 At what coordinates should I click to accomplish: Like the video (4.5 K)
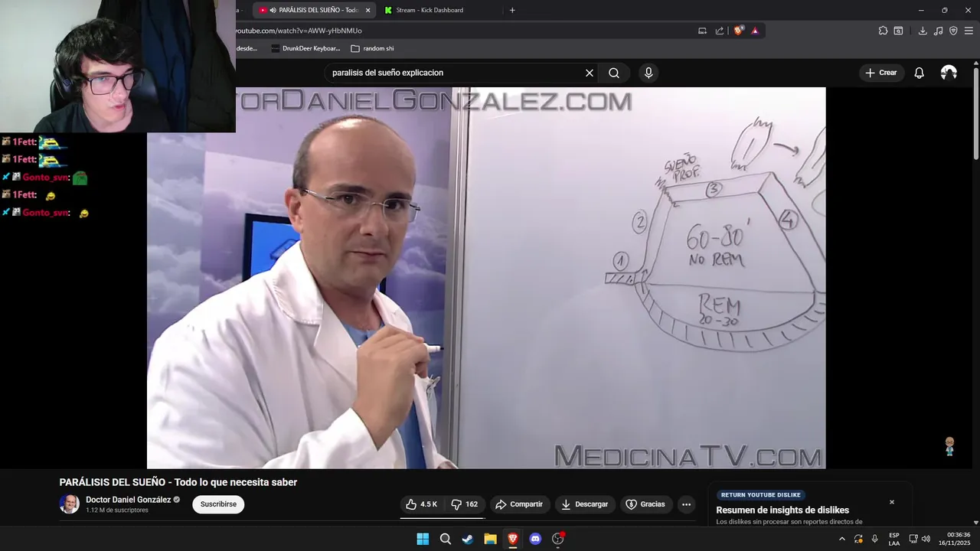pos(422,504)
